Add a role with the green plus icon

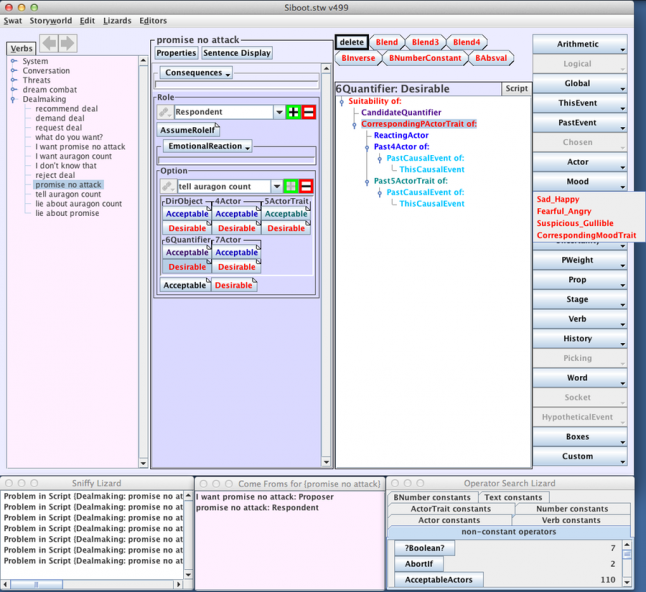point(293,112)
